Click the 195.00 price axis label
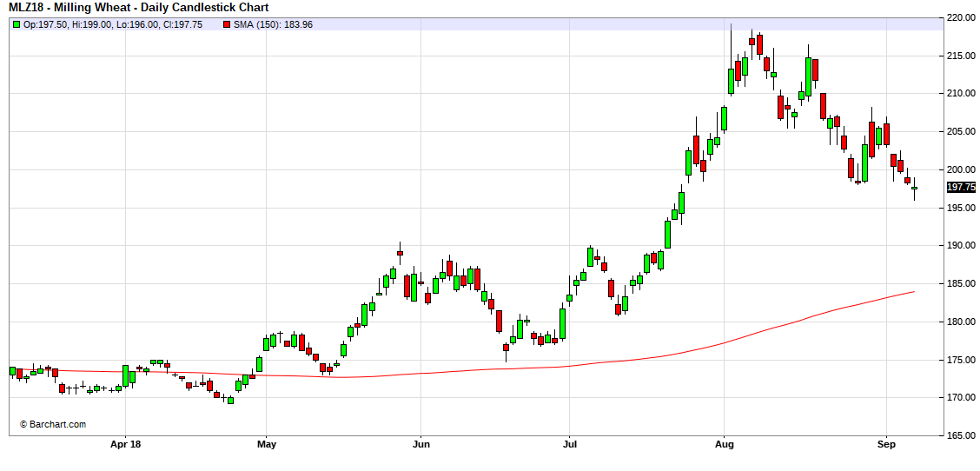This screenshot has width=980, height=471. (961, 208)
